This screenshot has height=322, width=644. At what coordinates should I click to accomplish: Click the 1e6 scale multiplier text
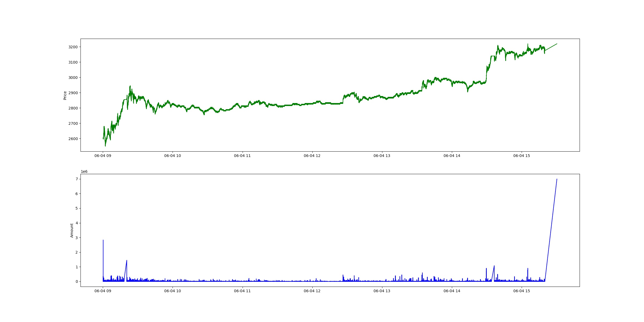84,172
